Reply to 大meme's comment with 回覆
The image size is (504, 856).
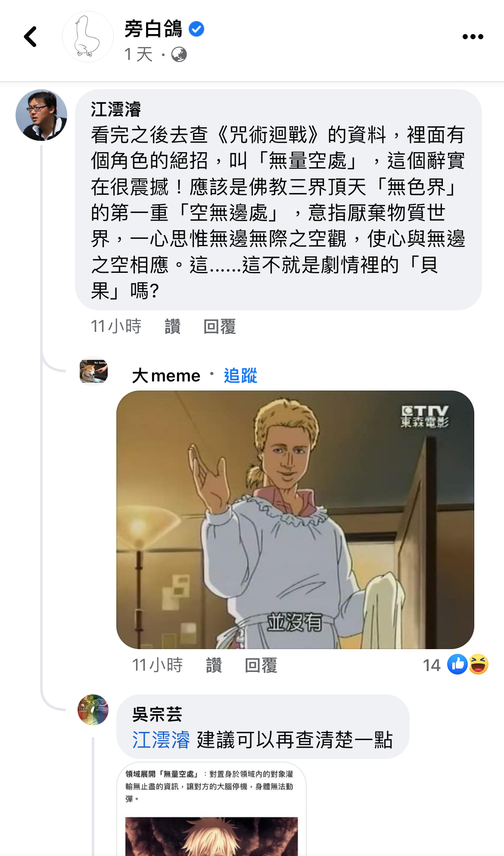tap(261, 665)
